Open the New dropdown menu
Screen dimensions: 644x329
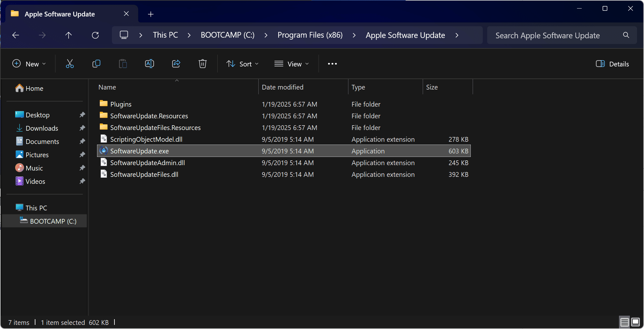tap(29, 64)
